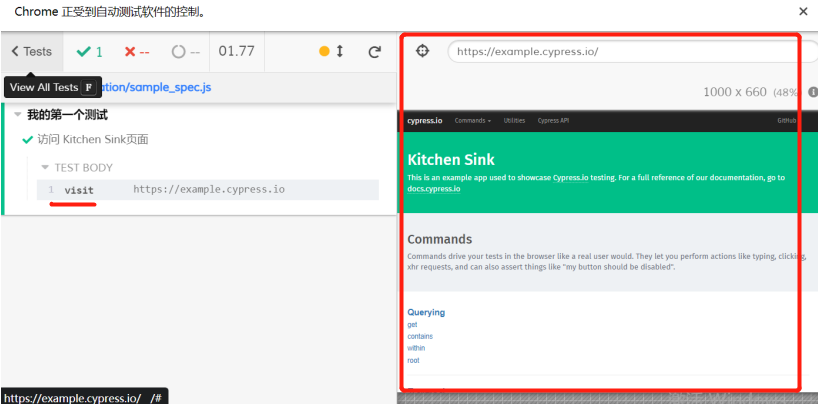Image resolution: width=818 pixels, height=404 pixels.
Task: Click the orange status dot indicator
Action: [x=324, y=51]
